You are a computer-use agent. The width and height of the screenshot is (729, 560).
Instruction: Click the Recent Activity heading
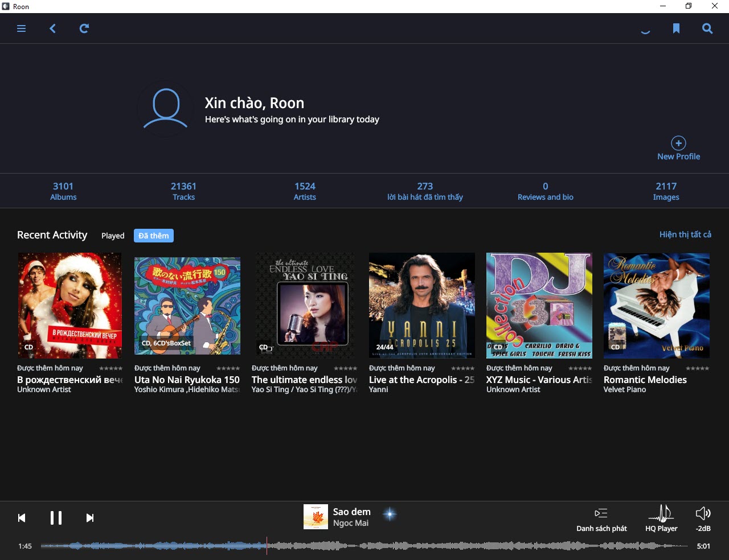52,235
